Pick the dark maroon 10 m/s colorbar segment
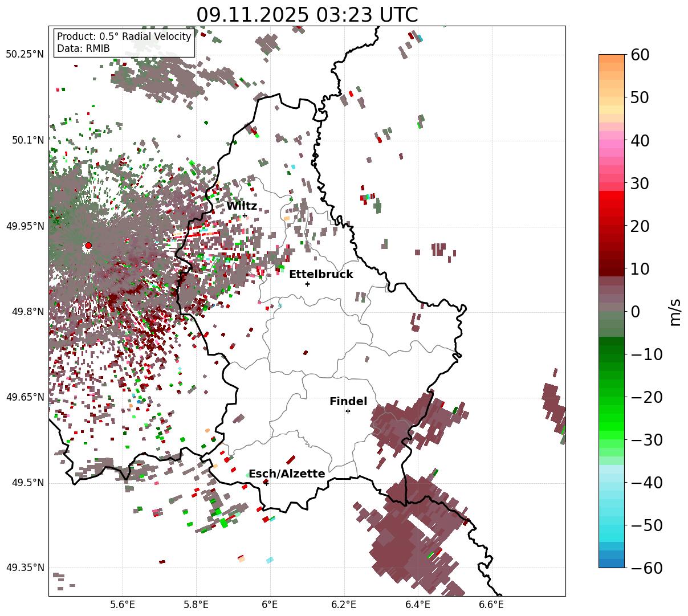 [x=612, y=272]
